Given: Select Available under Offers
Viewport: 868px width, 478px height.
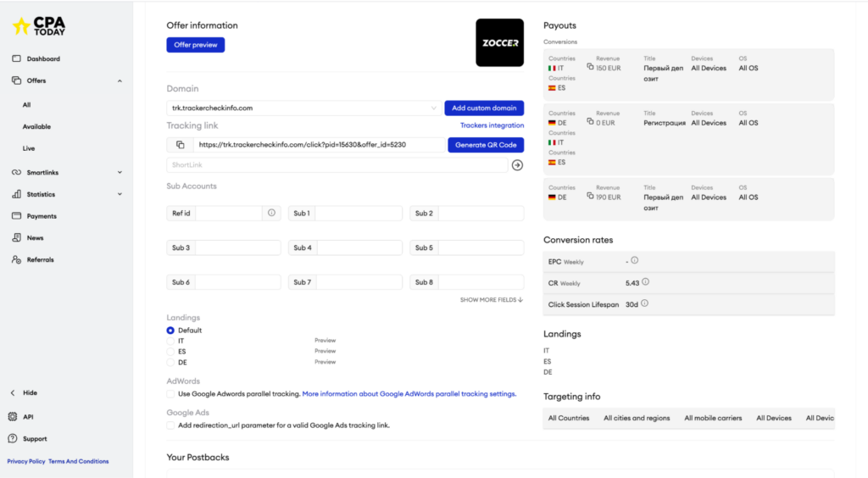Looking at the screenshot, I should click(x=36, y=126).
